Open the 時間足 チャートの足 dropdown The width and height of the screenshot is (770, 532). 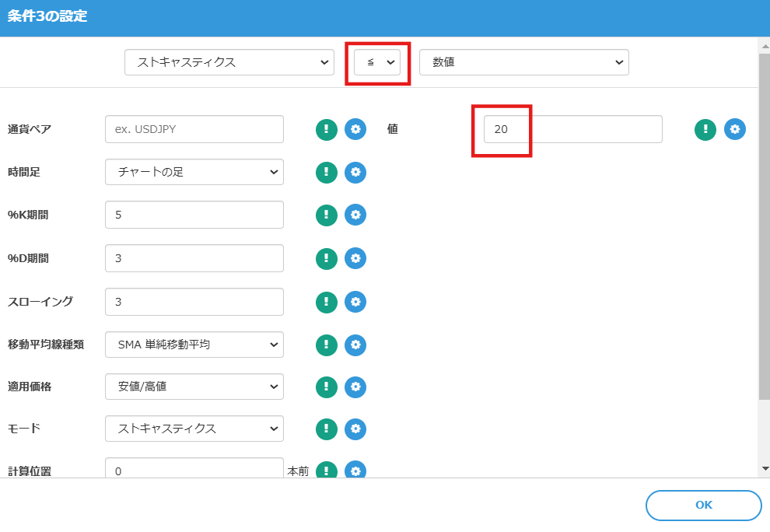(x=194, y=172)
